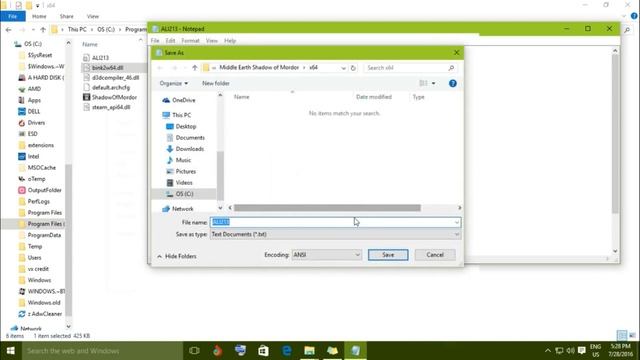Click the Save As navigation pane scrollbar
This screenshot has height=360, width=640.
pos(220,176)
